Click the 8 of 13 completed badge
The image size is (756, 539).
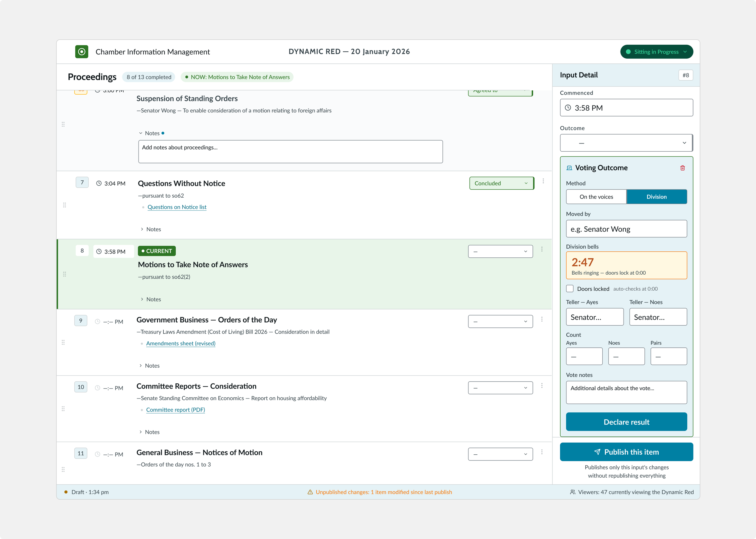(x=149, y=77)
